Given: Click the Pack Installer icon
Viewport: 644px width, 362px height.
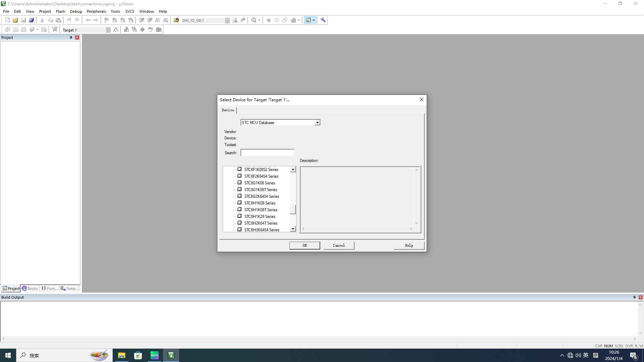Looking at the screenshot, I should tap(159, 29).
